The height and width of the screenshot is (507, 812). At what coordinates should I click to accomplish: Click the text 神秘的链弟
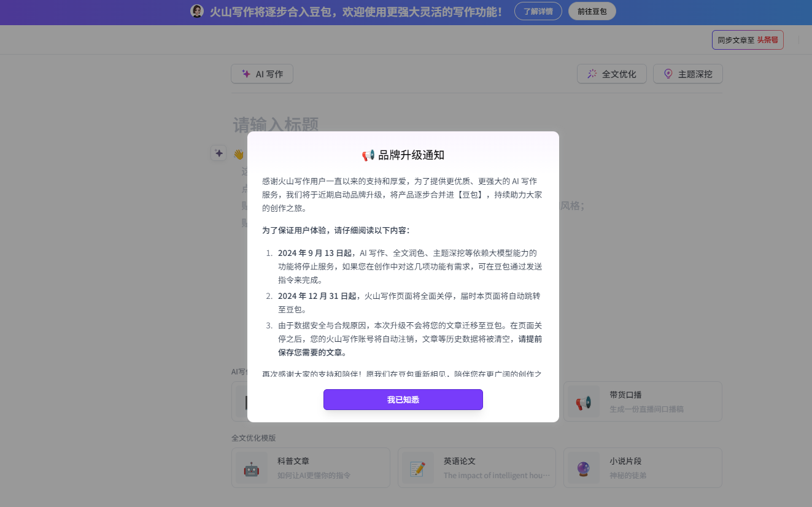(628, 475)
